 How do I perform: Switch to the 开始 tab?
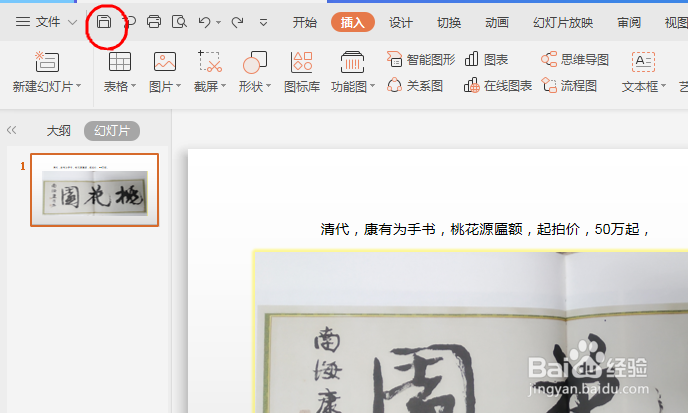coord(305,22)
